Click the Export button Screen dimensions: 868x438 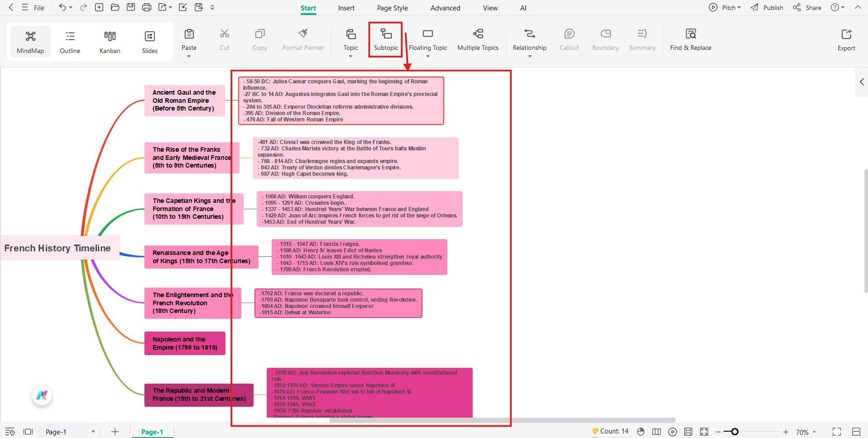tap(846, 40)
